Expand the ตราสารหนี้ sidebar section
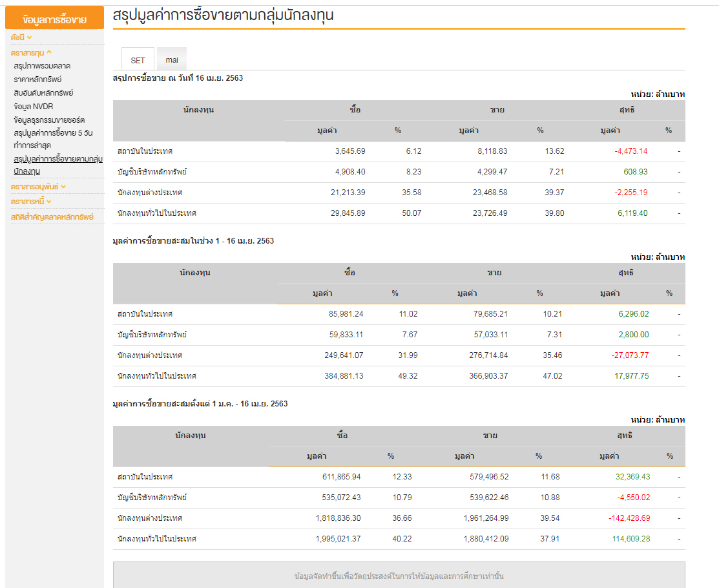Screen dimensions: 719x588 [31, 202]
